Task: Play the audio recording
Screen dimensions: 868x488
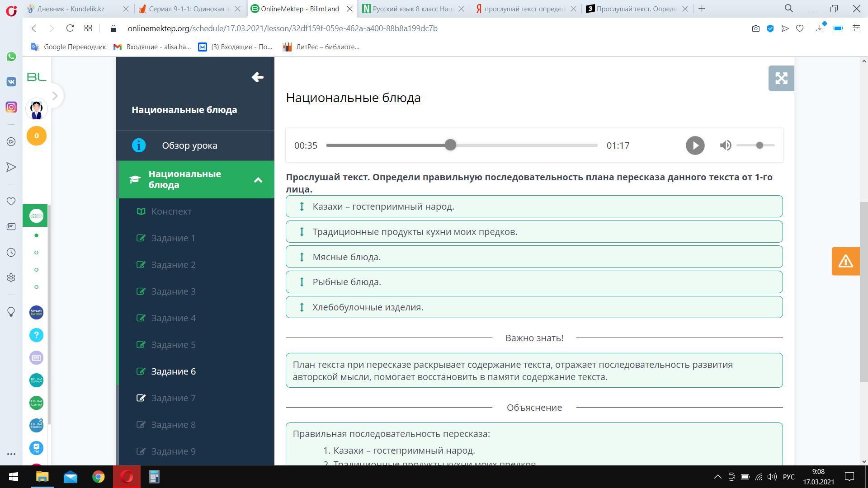Action: coord(695,145)
